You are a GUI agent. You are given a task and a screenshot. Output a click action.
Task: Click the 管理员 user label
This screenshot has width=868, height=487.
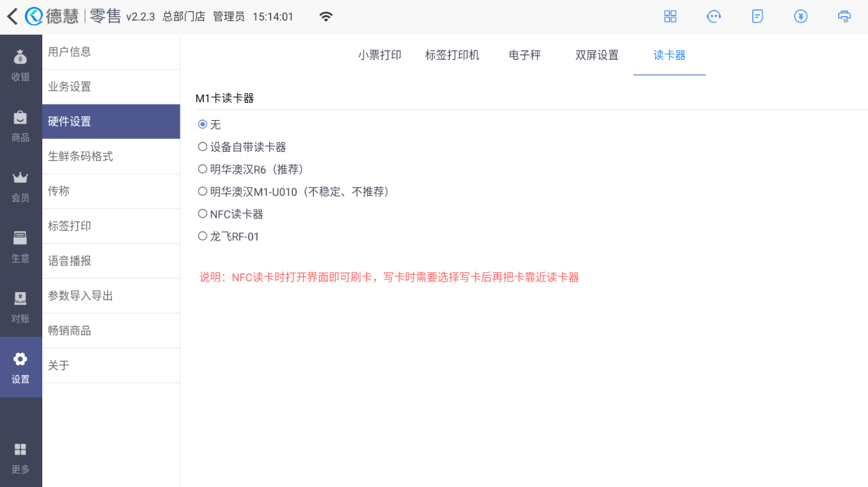point(229,17)
